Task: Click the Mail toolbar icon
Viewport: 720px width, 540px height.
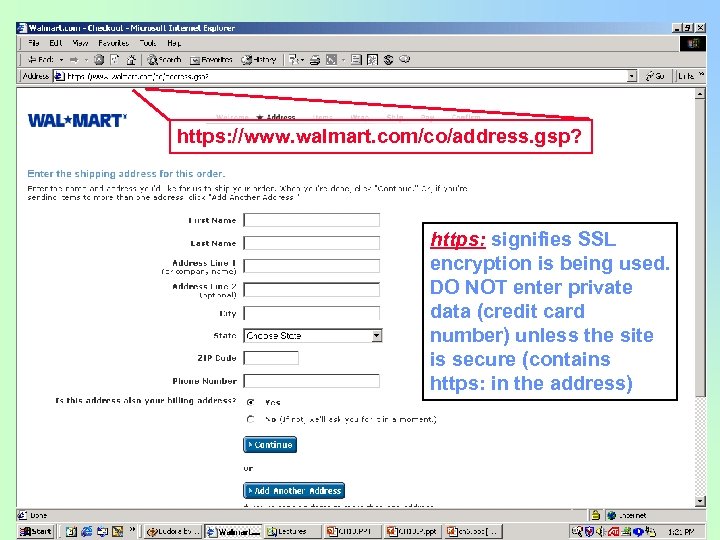Action: pos(294,60)
